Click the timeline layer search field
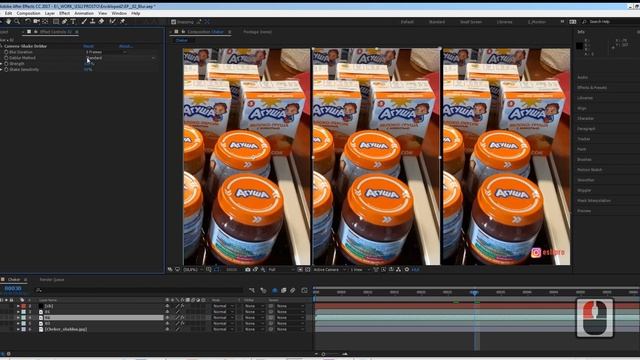 pyautogui.click(x=139, y=290)
